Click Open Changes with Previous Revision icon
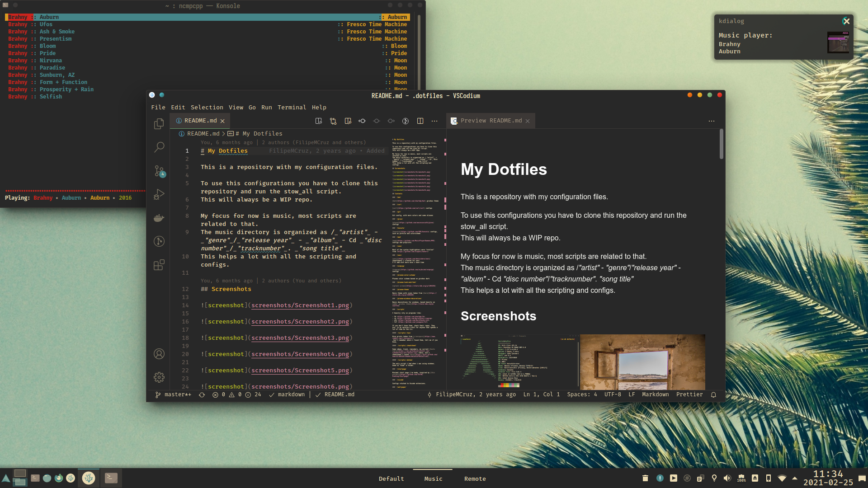868x488 pixels. 362,121
